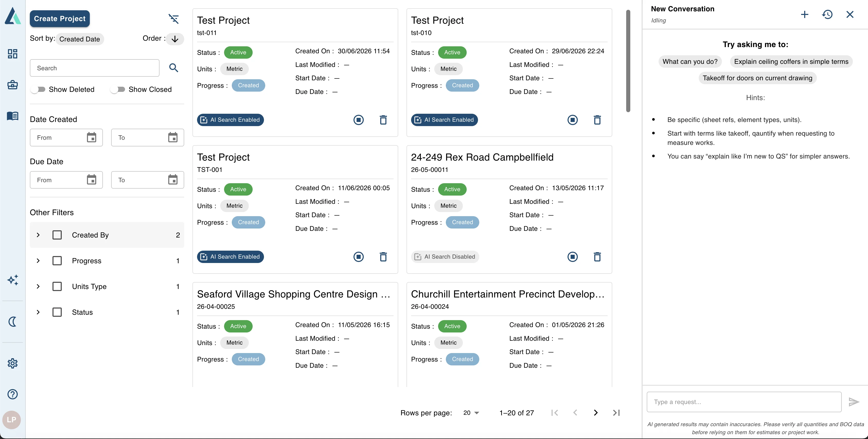The height and width of the screenshot is (439, 868).
Task: Check the Created By filter checkbox
Action: click(x=57, y=235)
